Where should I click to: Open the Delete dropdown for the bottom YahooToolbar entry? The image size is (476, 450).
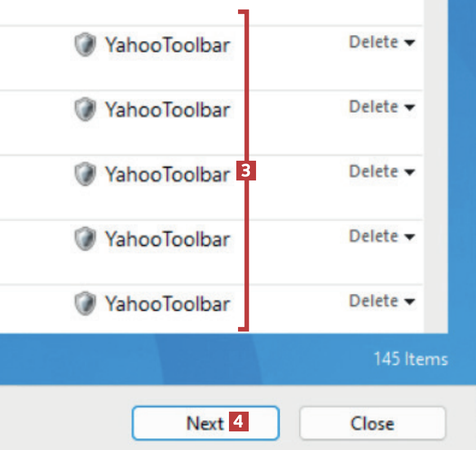[x=382, y=301]
